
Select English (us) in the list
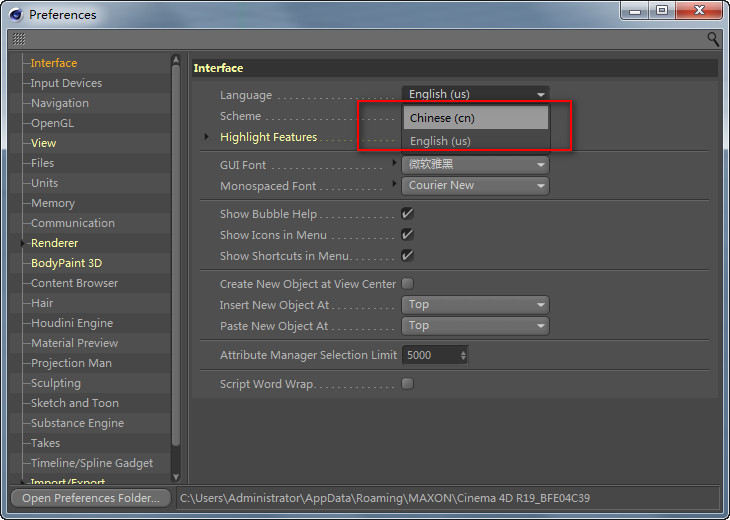point(476,141)
